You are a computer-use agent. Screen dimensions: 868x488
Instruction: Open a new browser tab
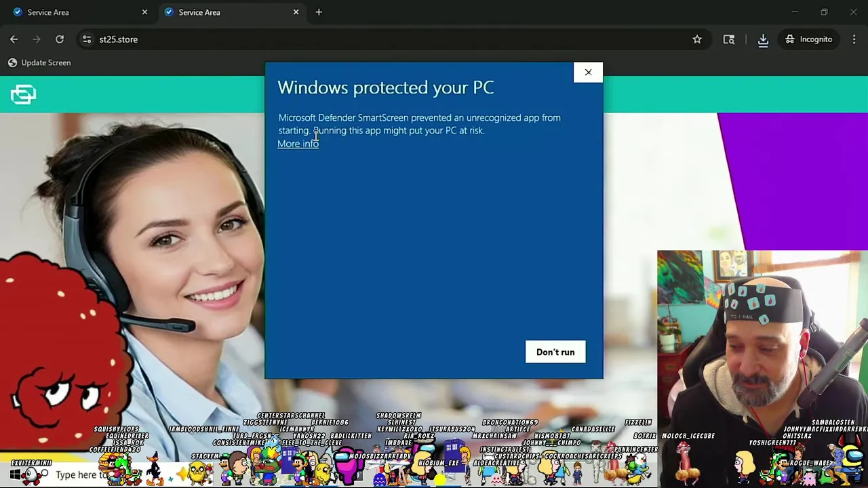coord(319,12)
